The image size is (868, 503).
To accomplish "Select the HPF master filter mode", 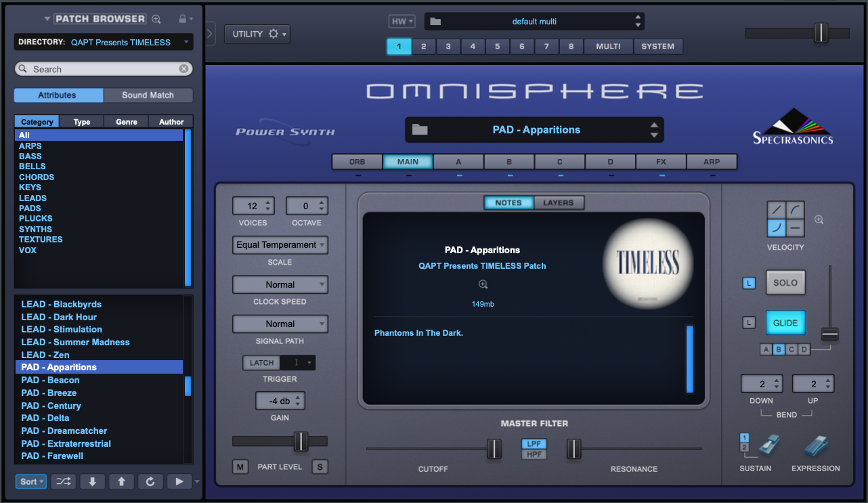I will 534,454.
